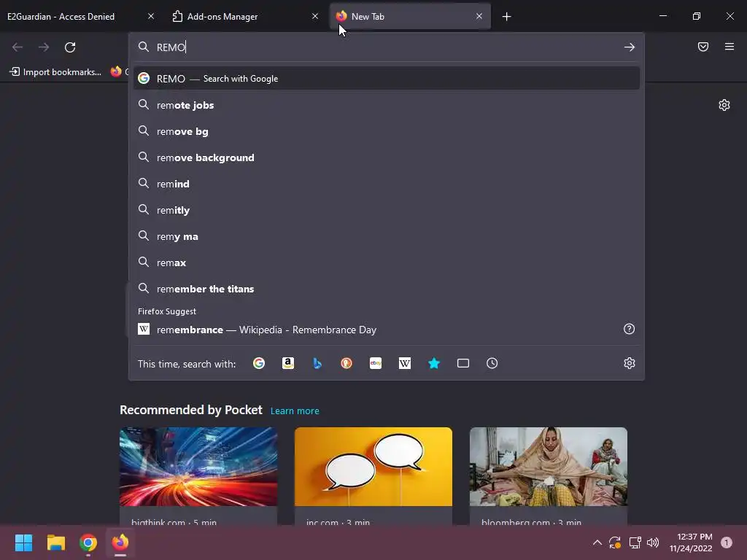This screenshot has width=747, height=560.
Task: Search with DuckDuckGo one-off icon
Action: (347, 363)
